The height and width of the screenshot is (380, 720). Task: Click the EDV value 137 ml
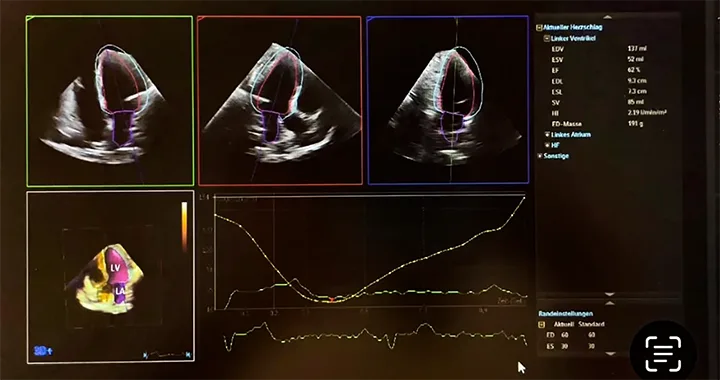[x=637, y=48]
